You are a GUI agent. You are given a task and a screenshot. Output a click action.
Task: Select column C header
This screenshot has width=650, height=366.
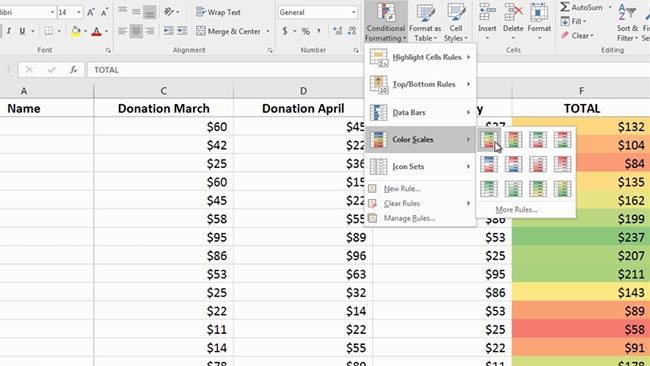164,91
